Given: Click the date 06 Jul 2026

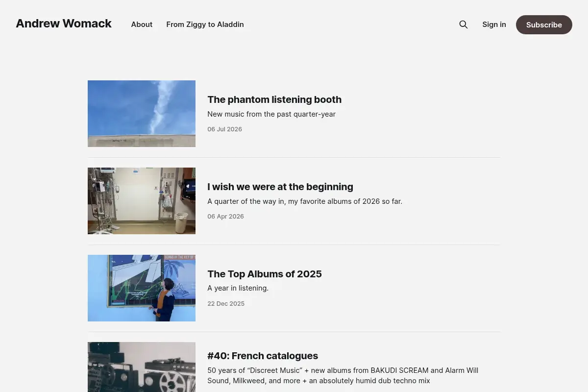Looking at the screenshot, I should pos(224,129).
